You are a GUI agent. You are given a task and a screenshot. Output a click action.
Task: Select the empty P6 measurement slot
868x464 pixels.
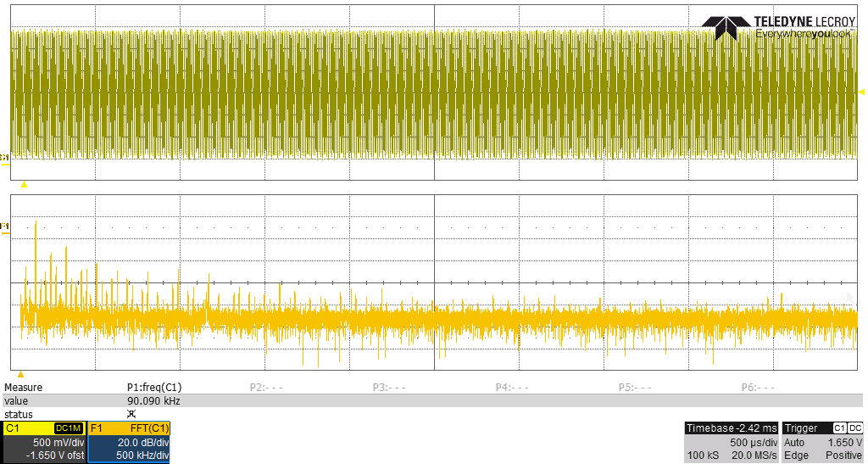click(x=759, y=388)
